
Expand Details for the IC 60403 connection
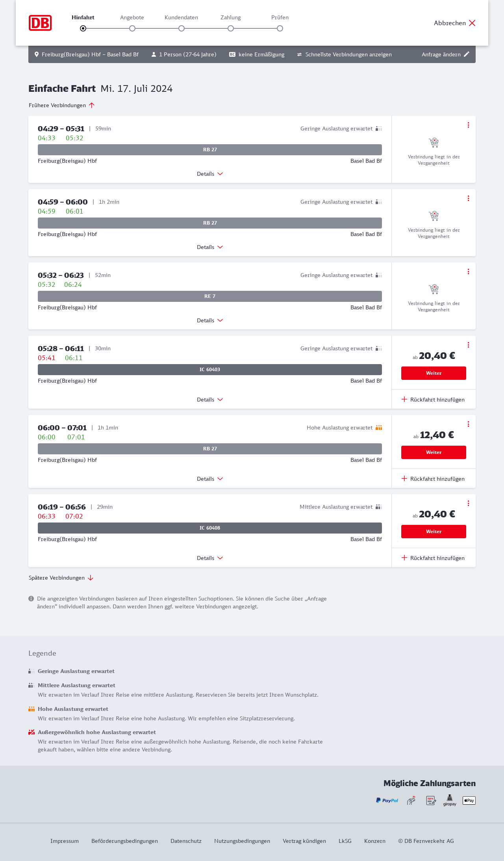click(210, 400)
